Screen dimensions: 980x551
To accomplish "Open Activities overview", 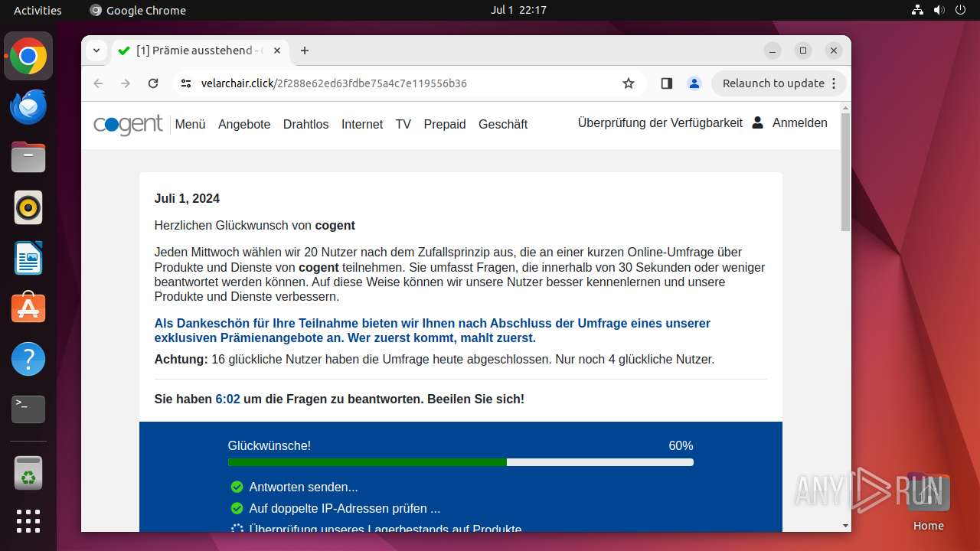I will pos(38,10).
